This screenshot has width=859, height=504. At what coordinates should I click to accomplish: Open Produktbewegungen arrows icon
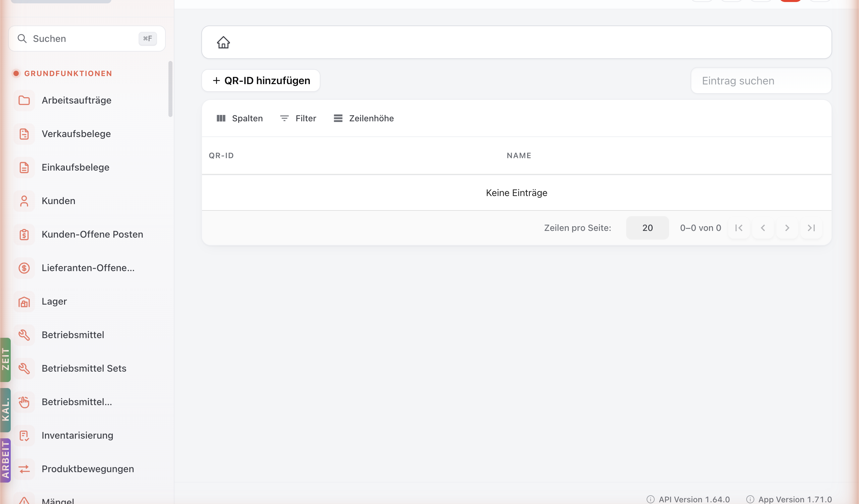pos(24,469)
